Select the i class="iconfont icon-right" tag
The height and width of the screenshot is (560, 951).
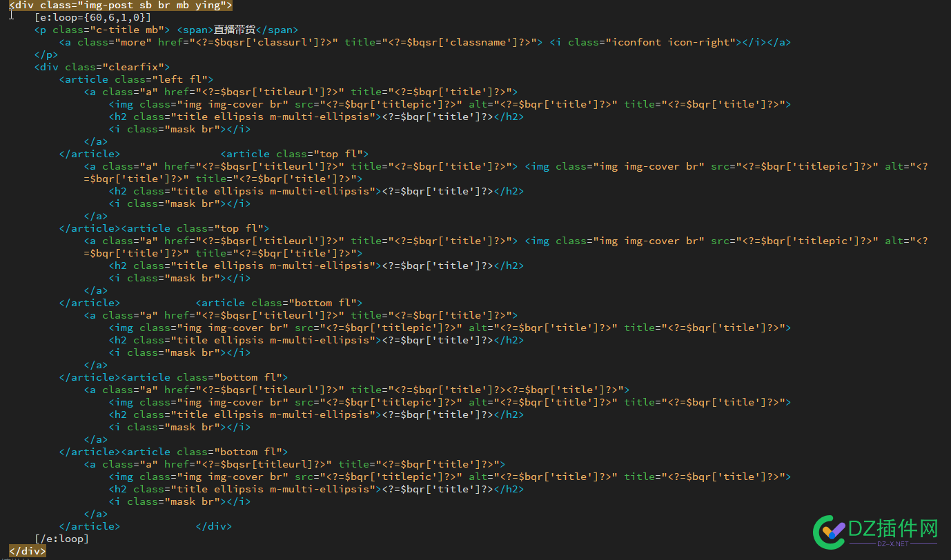(646, 42)
